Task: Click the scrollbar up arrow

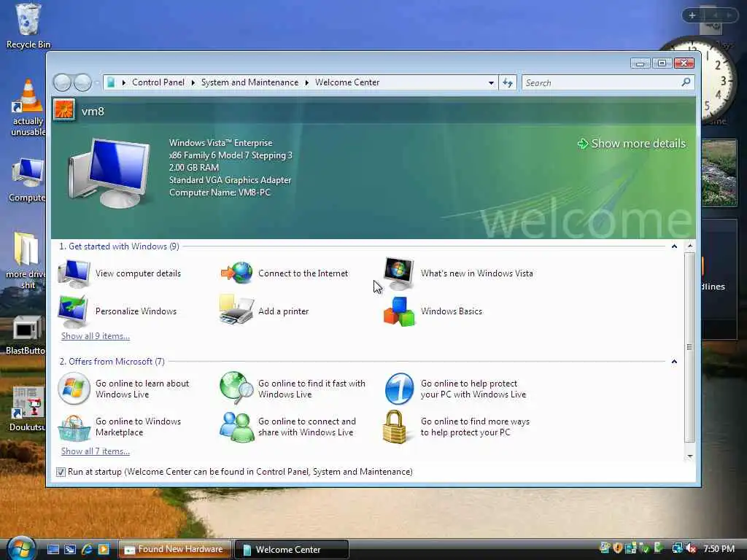Action: coord(690,246)
